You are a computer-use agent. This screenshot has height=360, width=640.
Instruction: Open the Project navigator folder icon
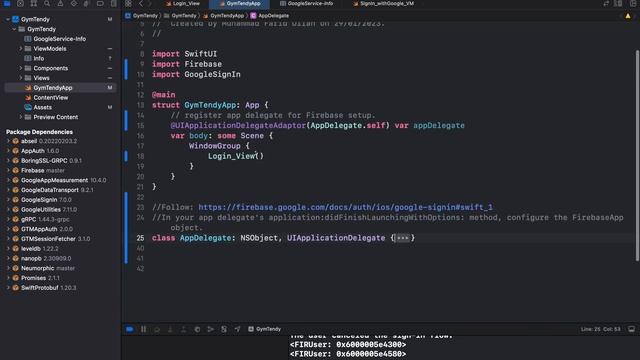click(x=7, y=3)
